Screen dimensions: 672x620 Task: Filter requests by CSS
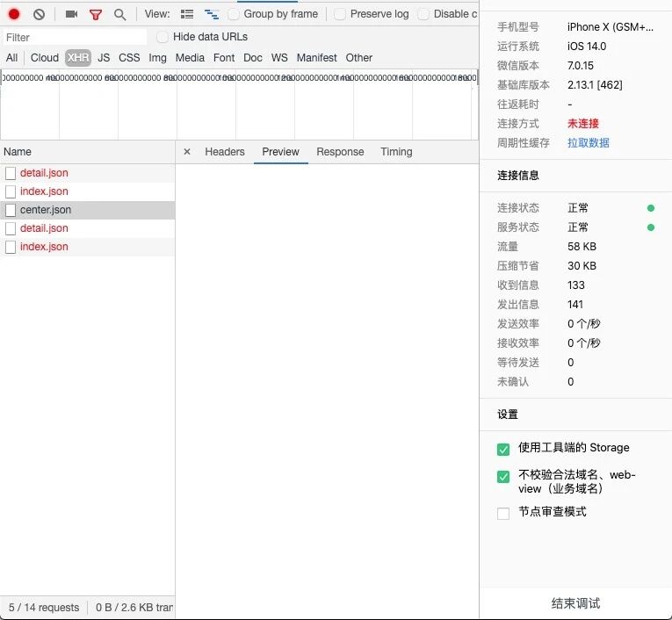coord(129,58)
